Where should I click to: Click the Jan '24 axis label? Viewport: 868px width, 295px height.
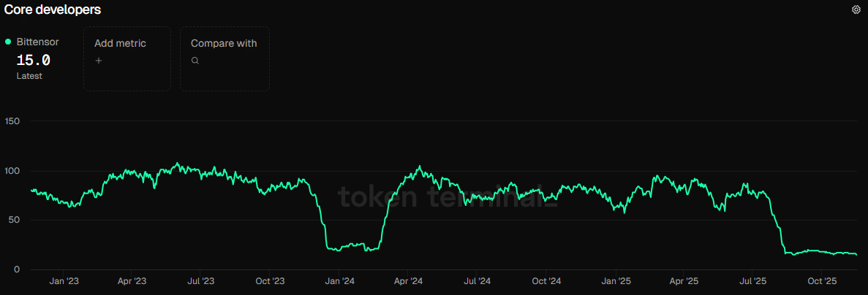pyautogui.click(x=340, y=281)
